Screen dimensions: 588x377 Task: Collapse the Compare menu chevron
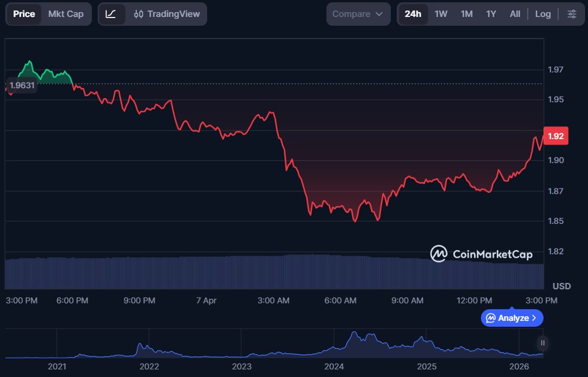pyautogui.click(x=378, y=13)
